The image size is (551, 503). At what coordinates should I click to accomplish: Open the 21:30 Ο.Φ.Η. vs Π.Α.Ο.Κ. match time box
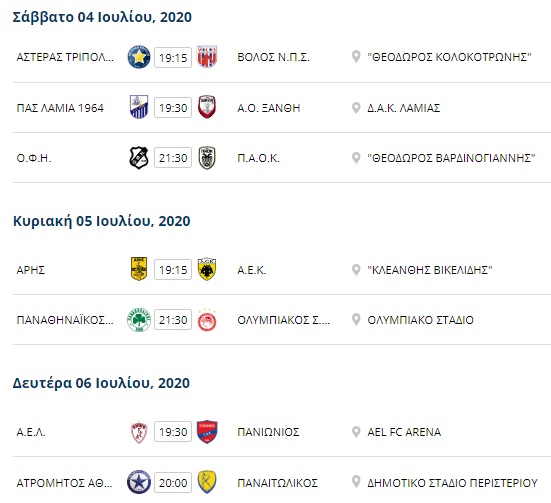173,158
